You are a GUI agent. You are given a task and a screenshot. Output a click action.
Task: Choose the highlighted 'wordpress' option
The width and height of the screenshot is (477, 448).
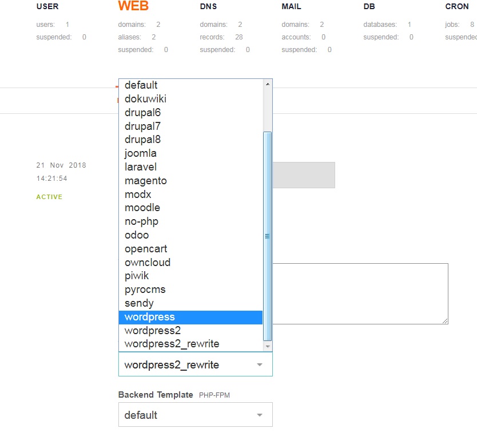190,317
